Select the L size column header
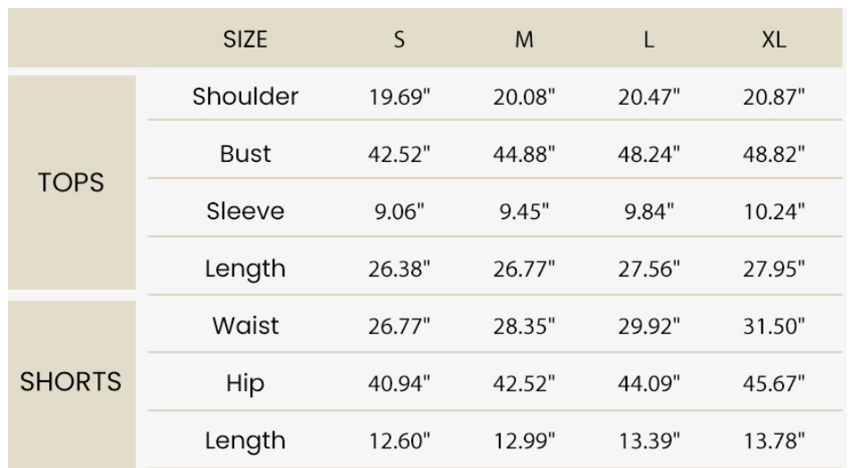868x468 pixels. tap(649, 39)
